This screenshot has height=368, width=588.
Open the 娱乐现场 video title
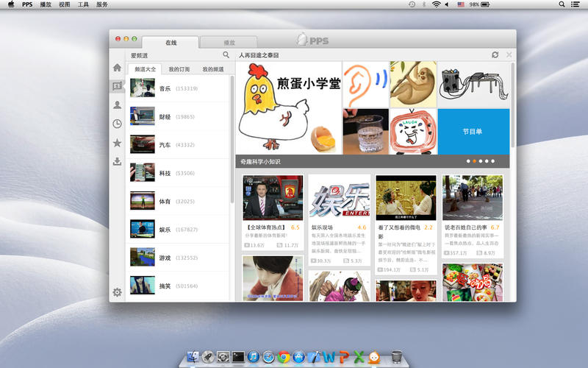(322, 227)
